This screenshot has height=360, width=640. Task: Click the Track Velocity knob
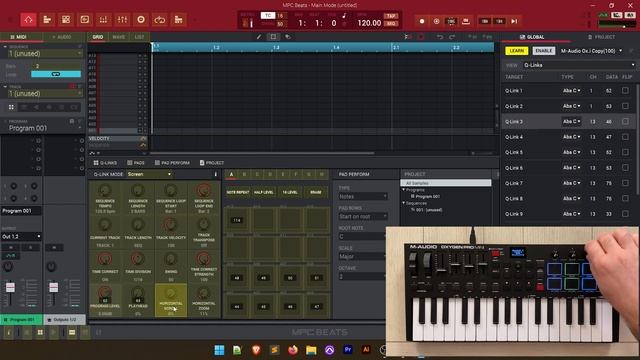coord(171,225)
